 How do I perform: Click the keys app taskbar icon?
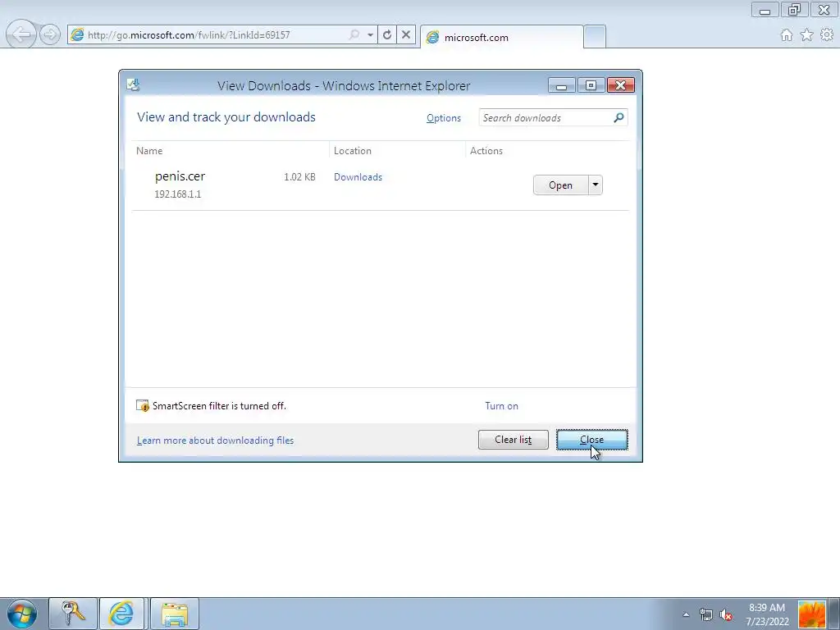(73, 614)
